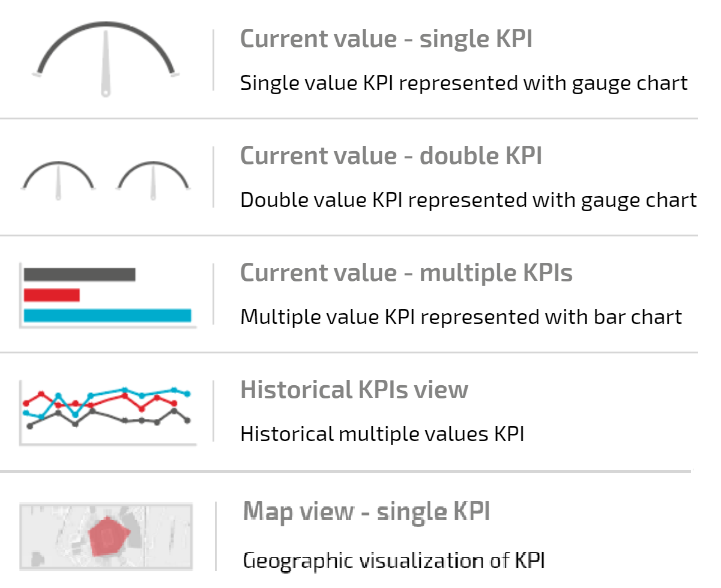Select the "Historical KPIs view" title
Screen dimensions: 721x588
(354, 389)
